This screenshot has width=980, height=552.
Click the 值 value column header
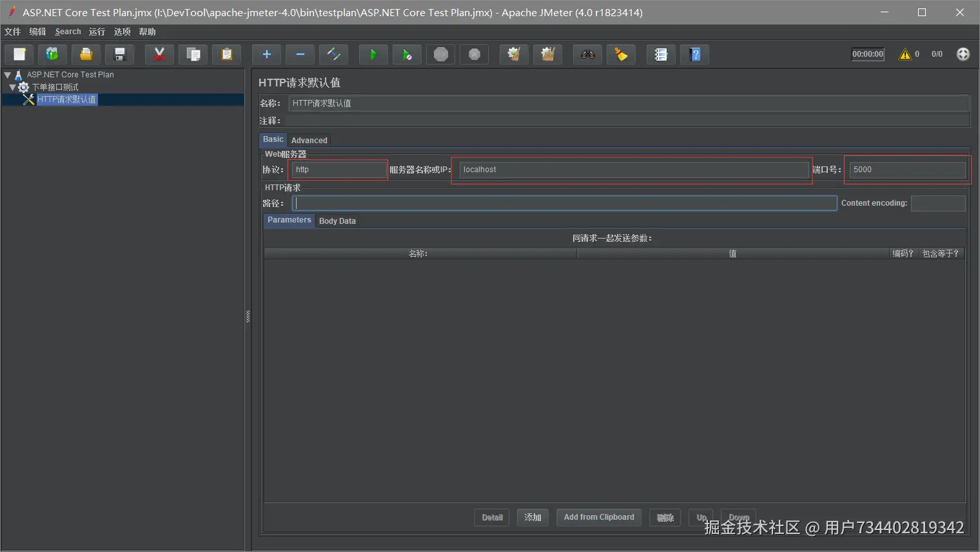(733, 253)
